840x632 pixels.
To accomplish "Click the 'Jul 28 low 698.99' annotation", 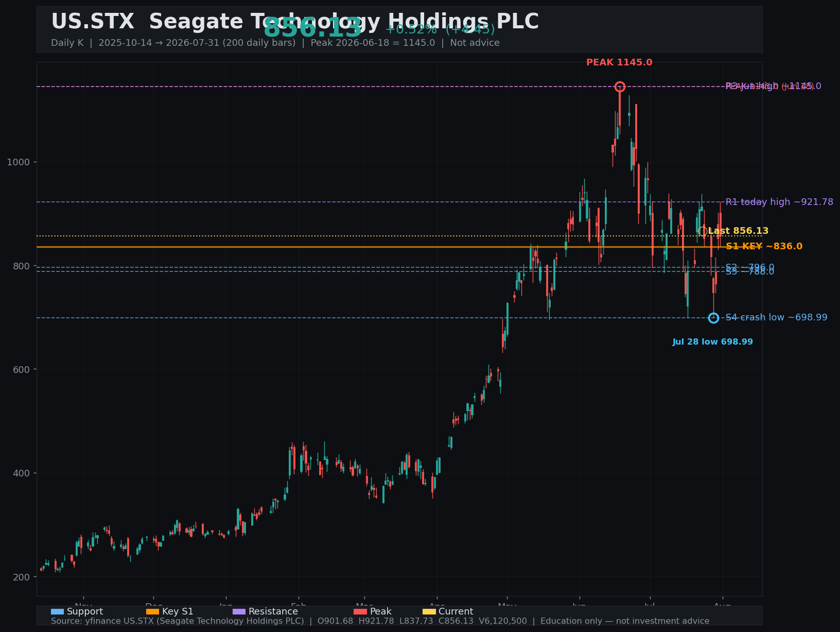I will click(x=712, y=342).
